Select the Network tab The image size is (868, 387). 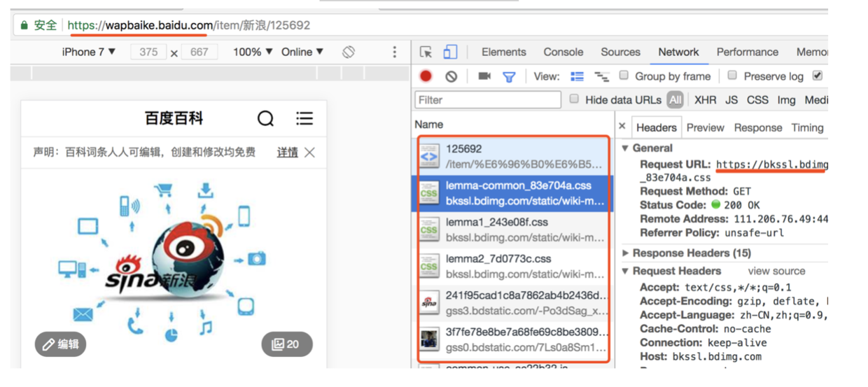pos(678,52)
